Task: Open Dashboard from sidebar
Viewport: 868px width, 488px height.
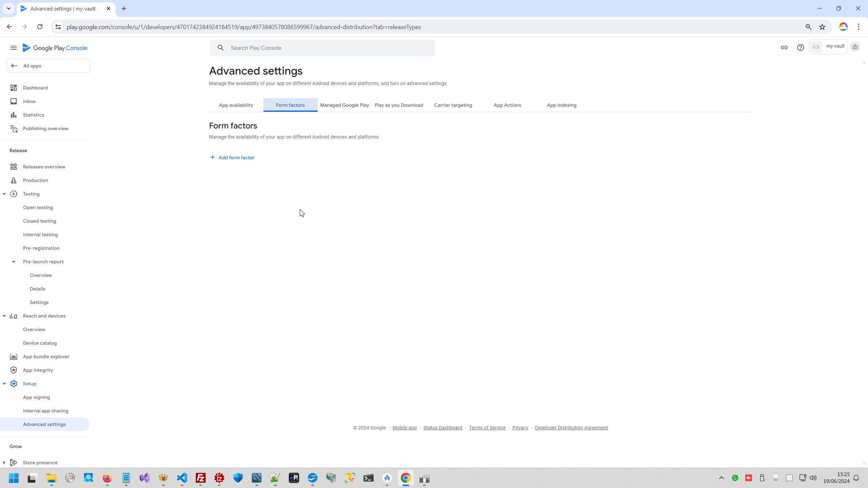Action: 35,88
